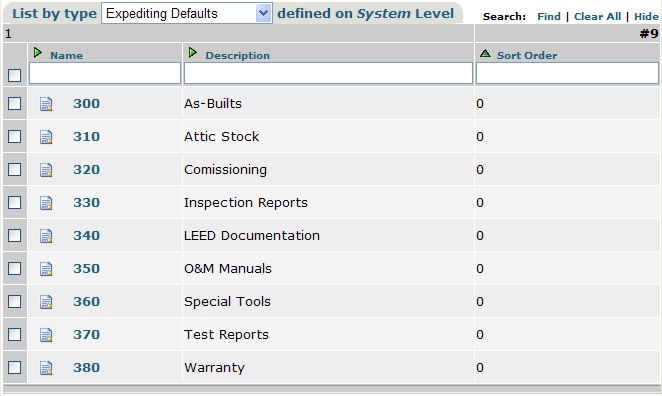The image size is (662, 396).
Task: Open document icon for row 350
Action: coord(46,269)
